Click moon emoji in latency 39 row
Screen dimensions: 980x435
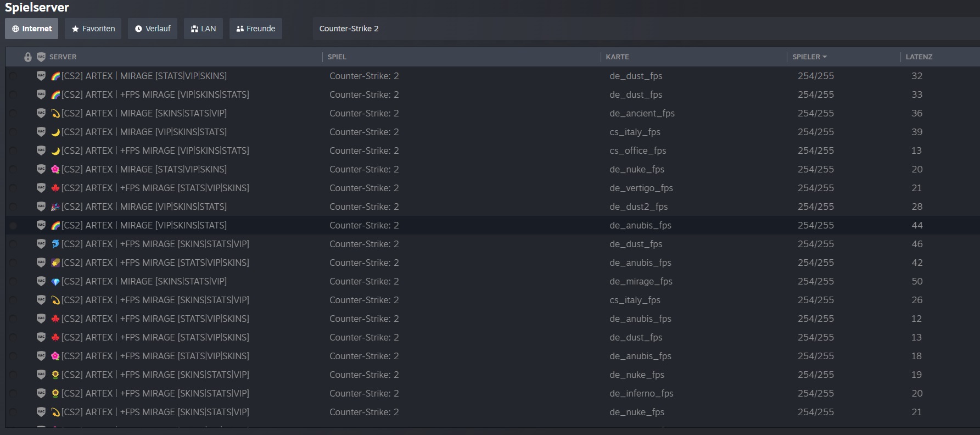[x=55, y=132]
